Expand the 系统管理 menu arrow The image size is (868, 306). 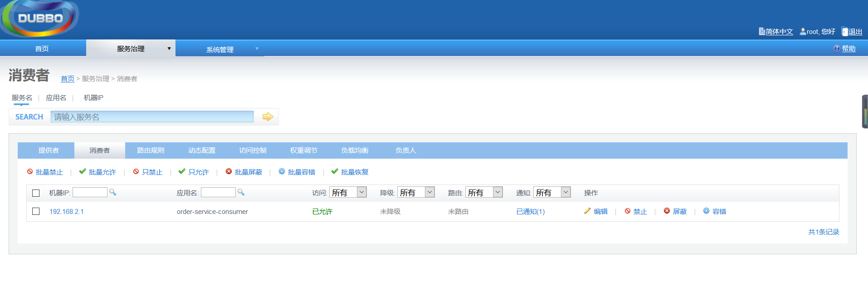click(x=257, y=49)
